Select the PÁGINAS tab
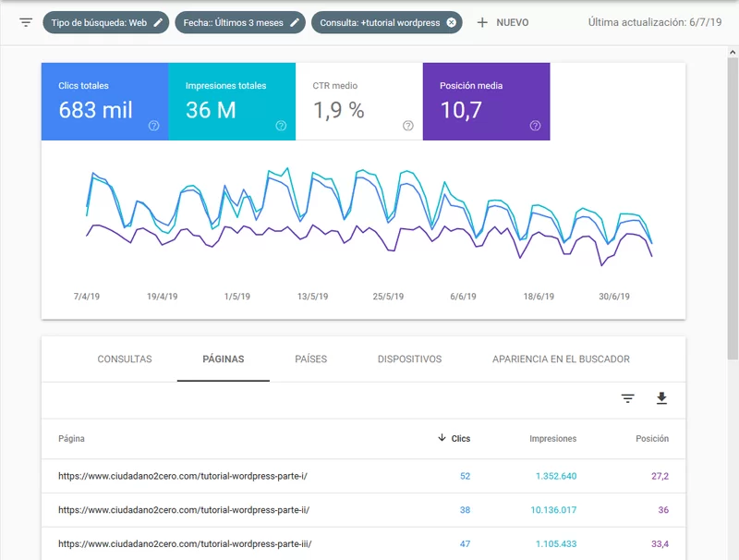This screenshot has width=739, height=560. tap(224, 359)
